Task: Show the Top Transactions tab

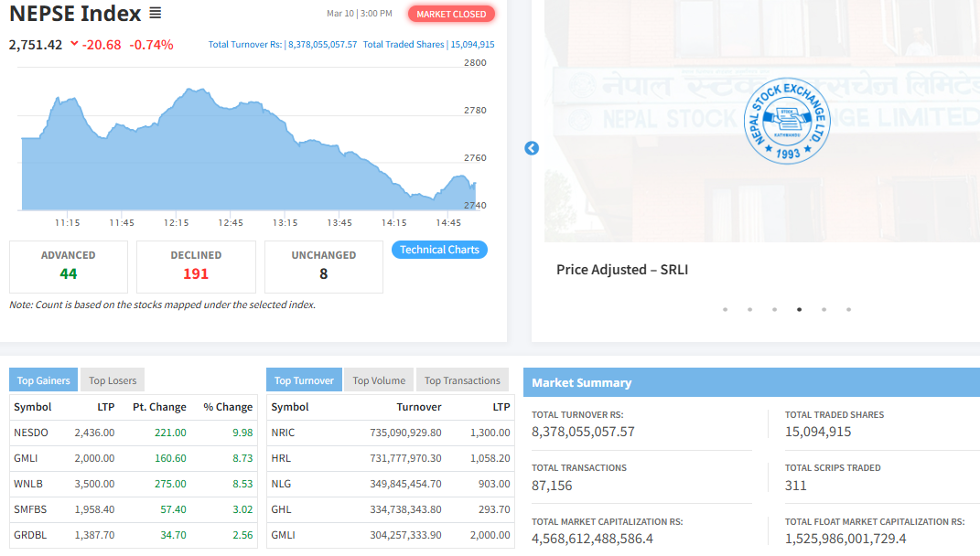Action: click(x=462, y=380)
